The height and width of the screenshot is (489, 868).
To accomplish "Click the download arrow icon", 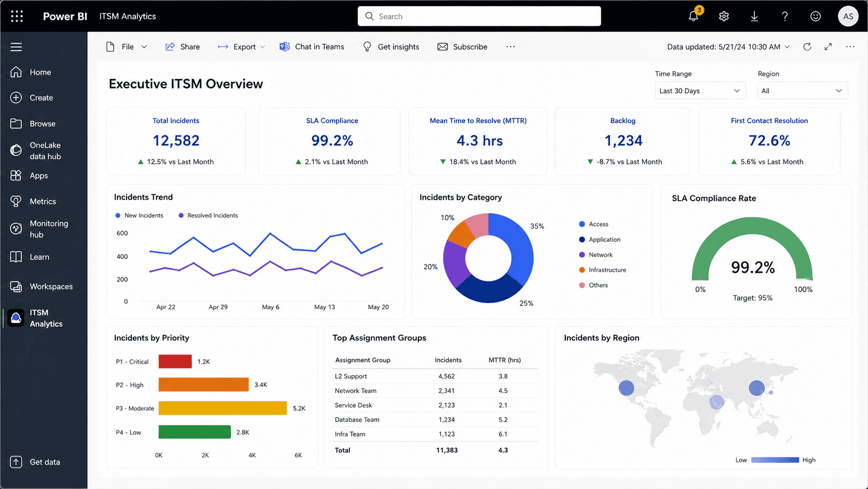I will [x=754, y=16].
